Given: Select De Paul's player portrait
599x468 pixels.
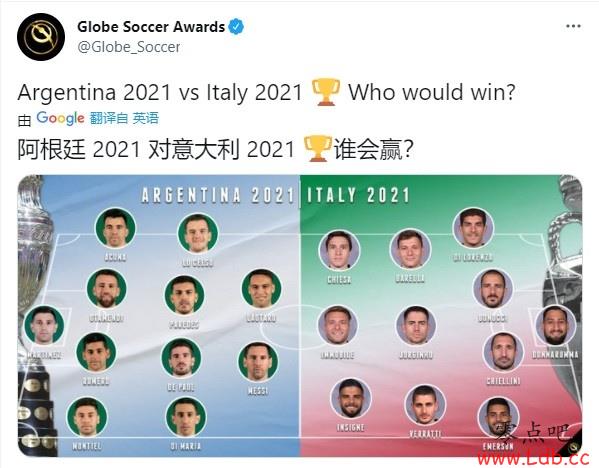Looking at the screenshot, I should tap(181, 358).
